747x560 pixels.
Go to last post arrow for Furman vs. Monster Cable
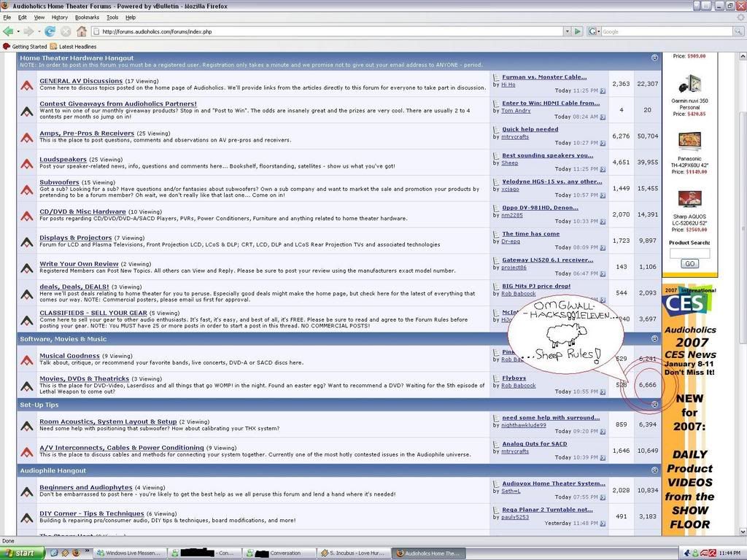pyautogui.click(x=603, y=90)
